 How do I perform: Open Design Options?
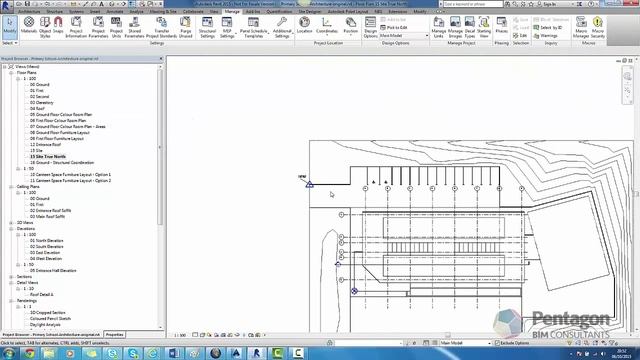[370, 27]
